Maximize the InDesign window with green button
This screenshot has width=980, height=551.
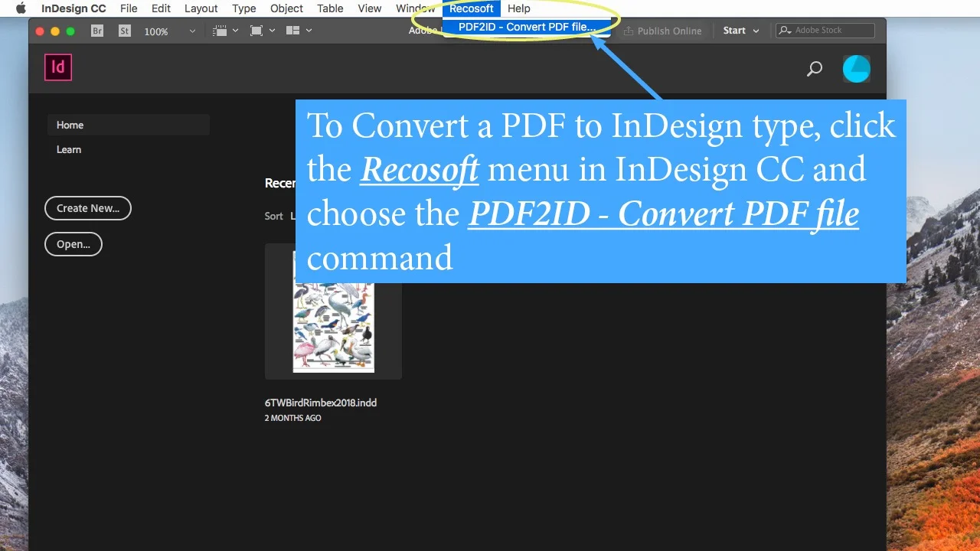(x=70, y=31)
